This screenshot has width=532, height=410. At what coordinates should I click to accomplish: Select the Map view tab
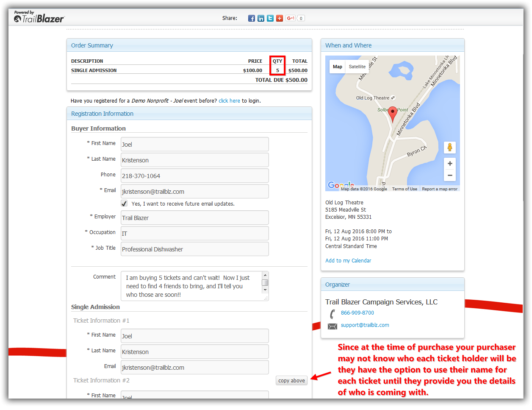click(338, 67)
